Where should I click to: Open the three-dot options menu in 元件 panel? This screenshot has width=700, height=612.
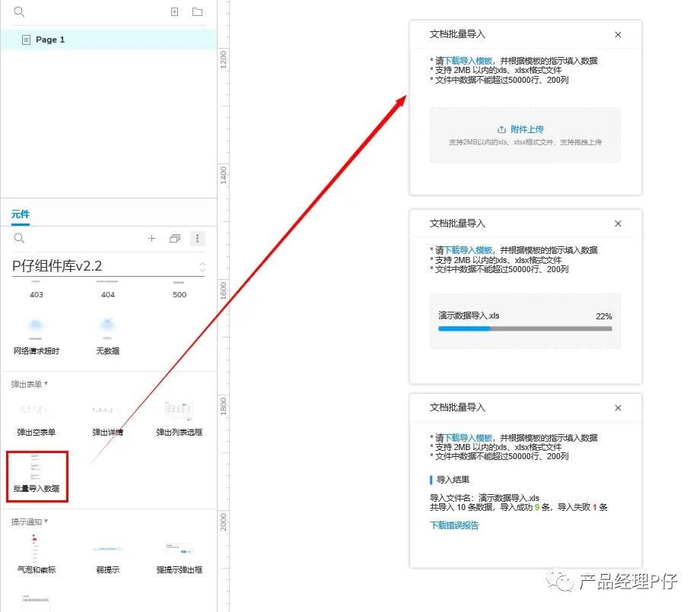pyautogui.click(x=197, y=239)
